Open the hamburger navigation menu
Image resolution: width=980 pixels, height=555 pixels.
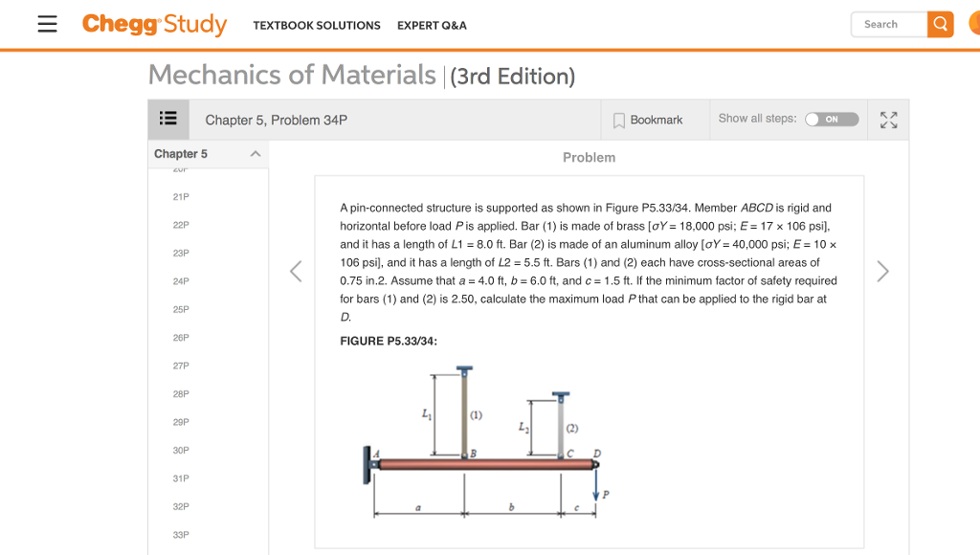pos(46,25)
